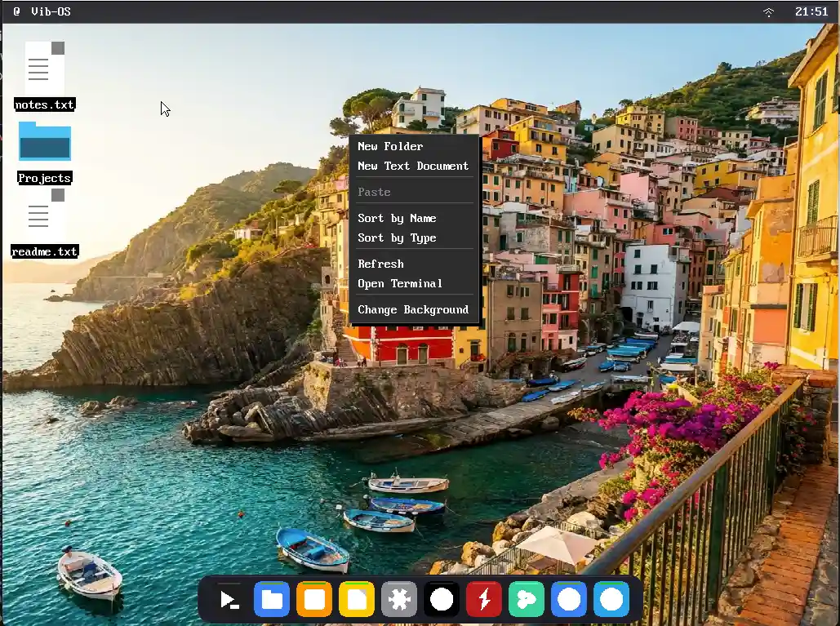840x626 pixels.
Task: Launch the gray gear settings app in dock
Action: 398,599
